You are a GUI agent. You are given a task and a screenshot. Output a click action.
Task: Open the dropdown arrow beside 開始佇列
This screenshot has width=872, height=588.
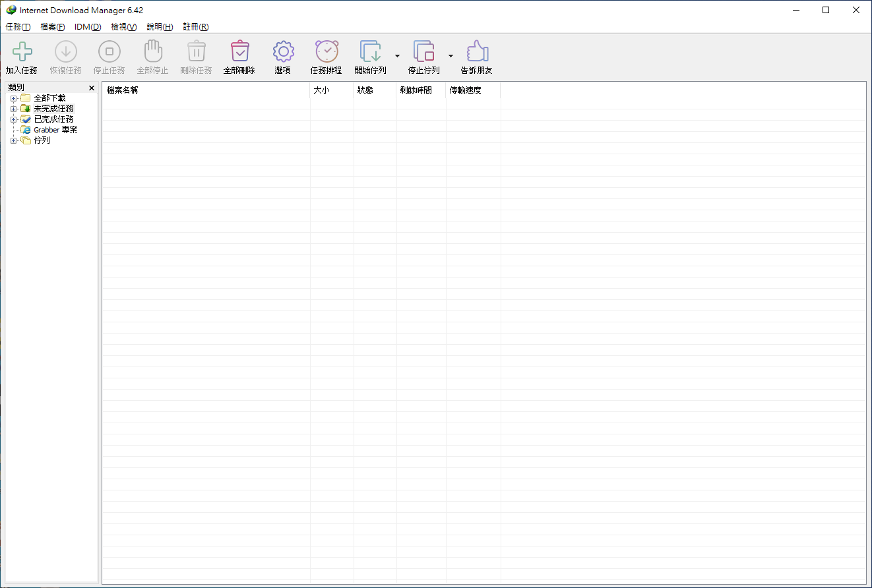397,56
